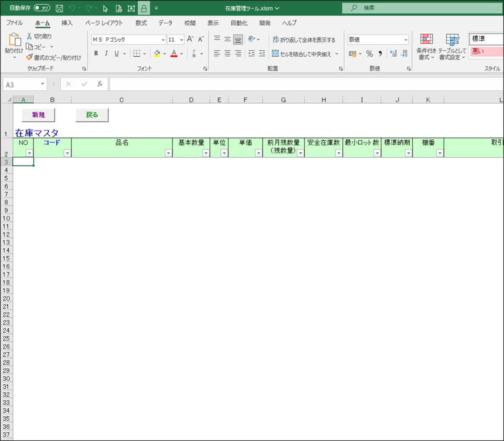
Task: Toggle the AutoSave (自動保存) switch
Action: tap(42, 8)
